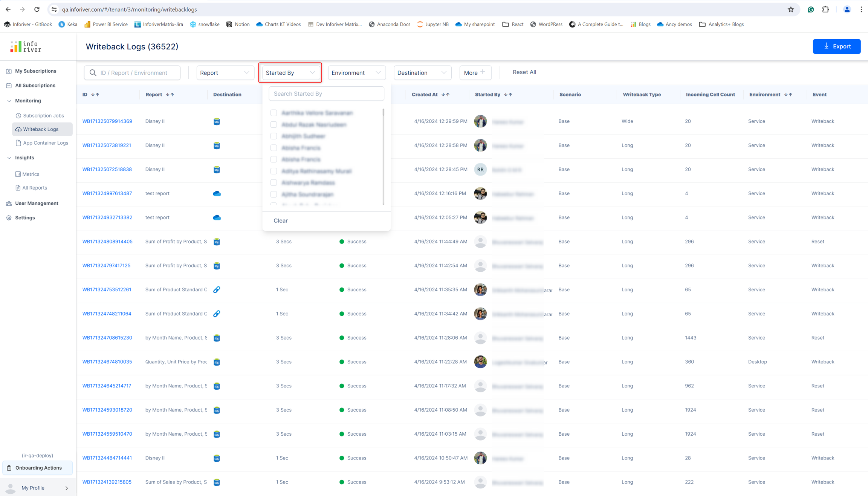
Task: Open log WB171325079914369 link
Action: (107, 121)
